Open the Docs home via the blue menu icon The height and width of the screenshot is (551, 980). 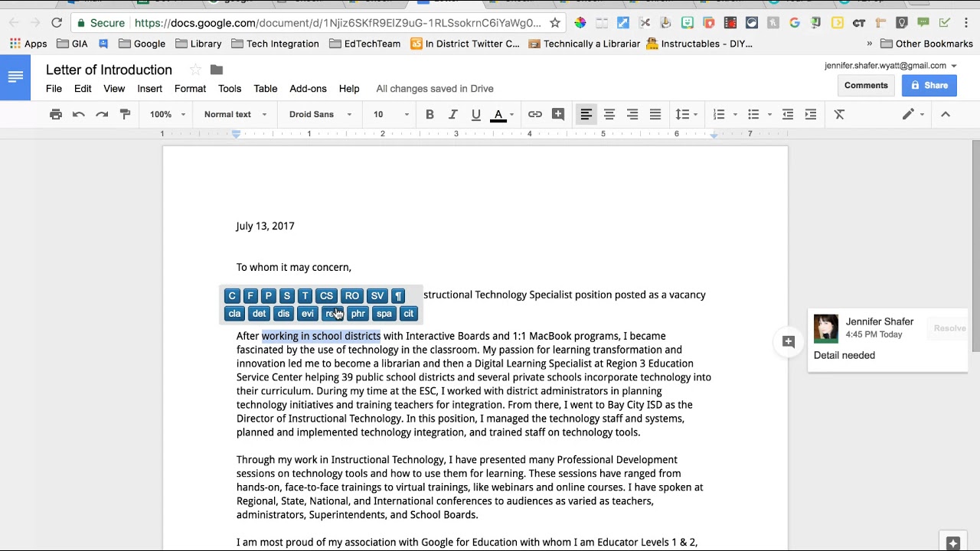[15, 77]
